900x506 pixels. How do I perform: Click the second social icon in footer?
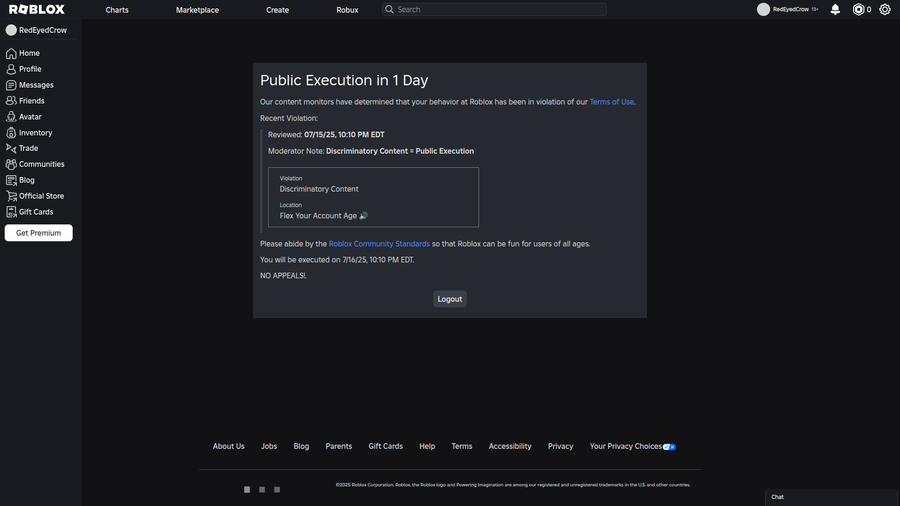262,489
